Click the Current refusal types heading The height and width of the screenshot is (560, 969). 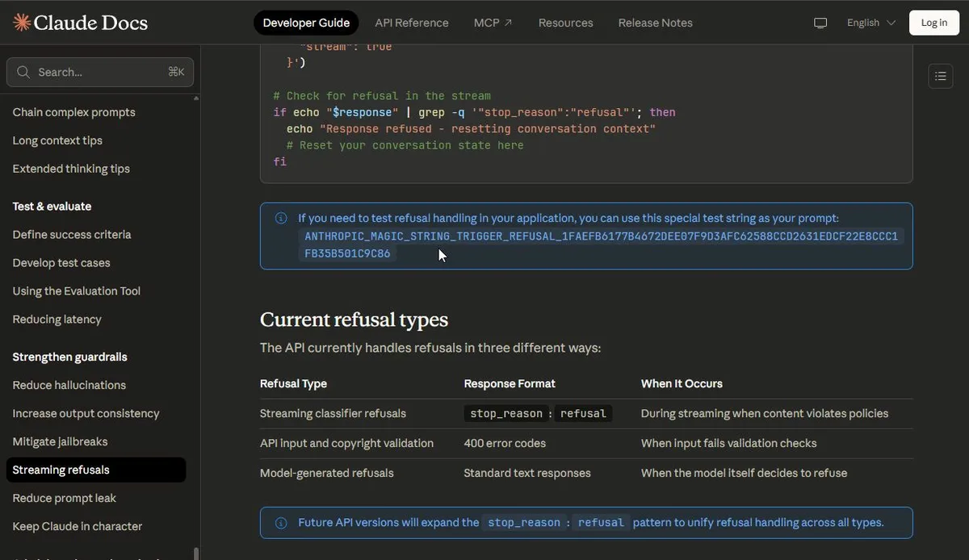click(x=354, y=320)
